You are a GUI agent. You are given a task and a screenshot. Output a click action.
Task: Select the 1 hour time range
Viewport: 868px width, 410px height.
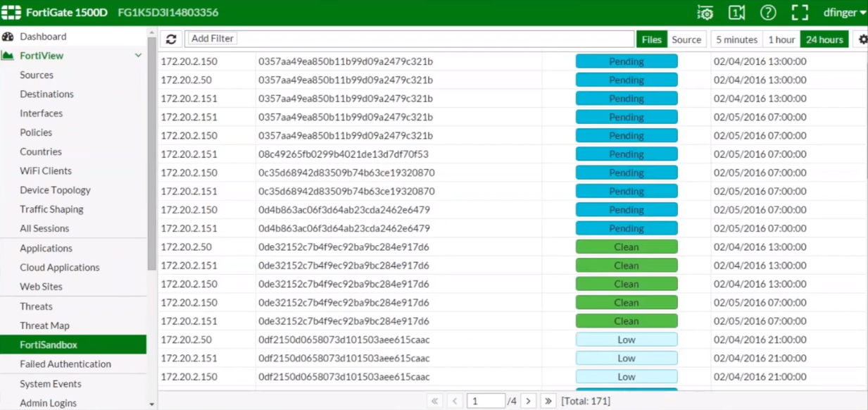pos(781,39)
